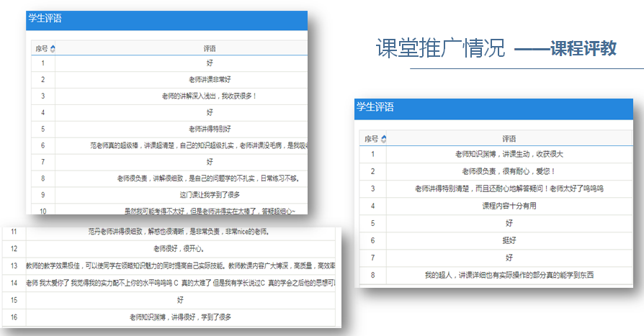Click the '好' comment in row 4
644x336 pixels.
[x=210, y=112]
